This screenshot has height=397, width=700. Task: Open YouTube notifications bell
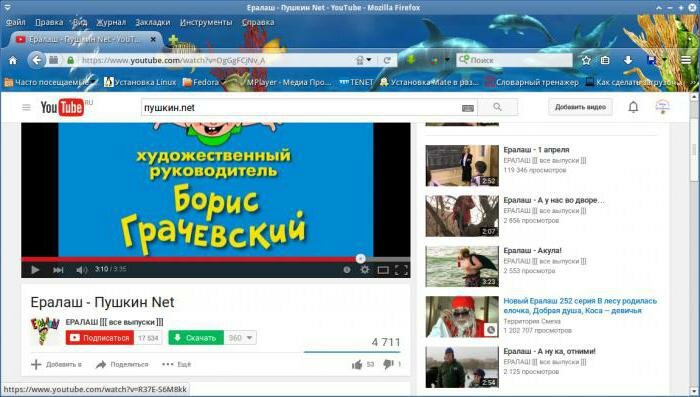[x=633, y=107]
